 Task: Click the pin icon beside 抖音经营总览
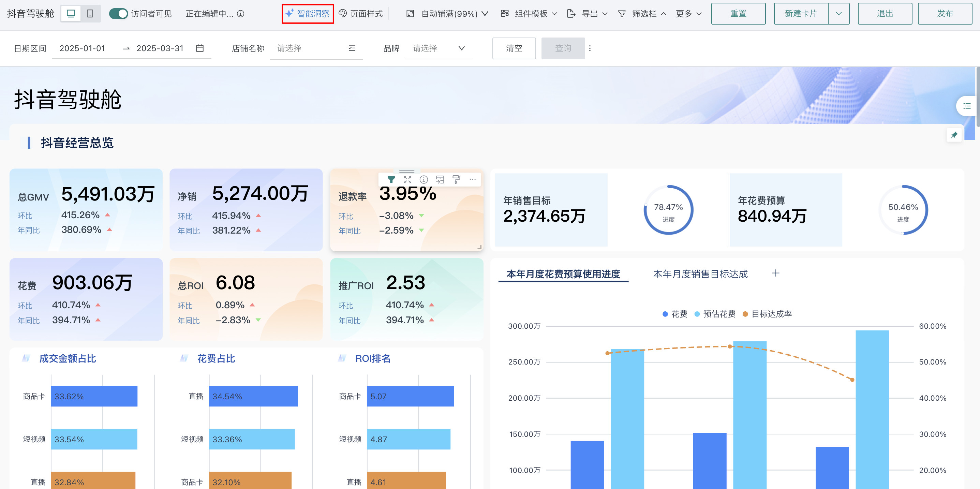954,135
